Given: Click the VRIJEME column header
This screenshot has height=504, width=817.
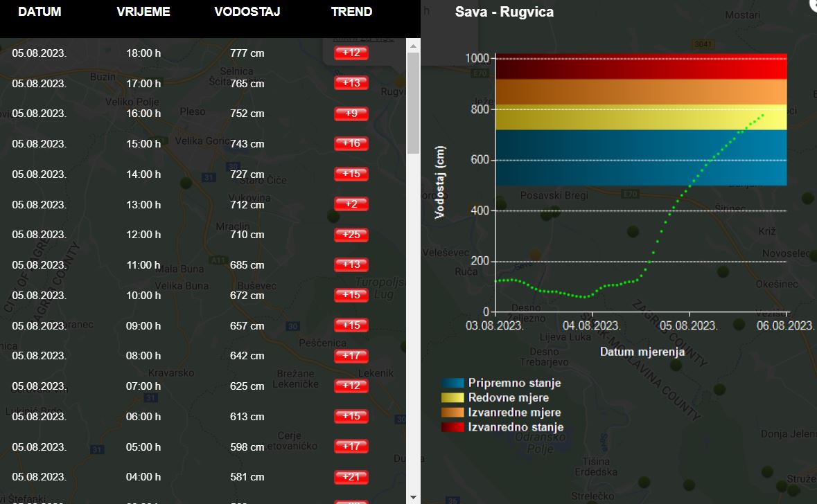Looking at the screenshot, I should pos(143,12).
